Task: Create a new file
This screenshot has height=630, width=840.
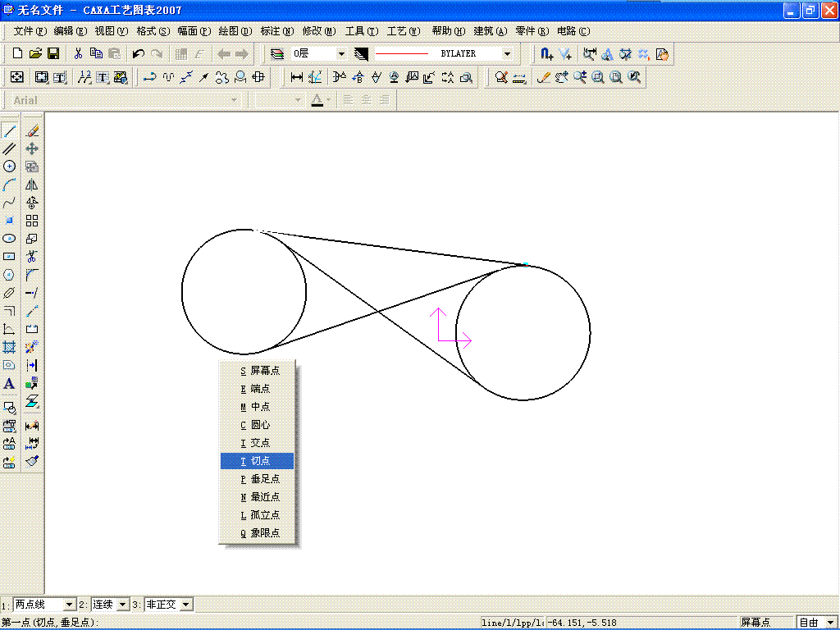Action: point(17,53)
